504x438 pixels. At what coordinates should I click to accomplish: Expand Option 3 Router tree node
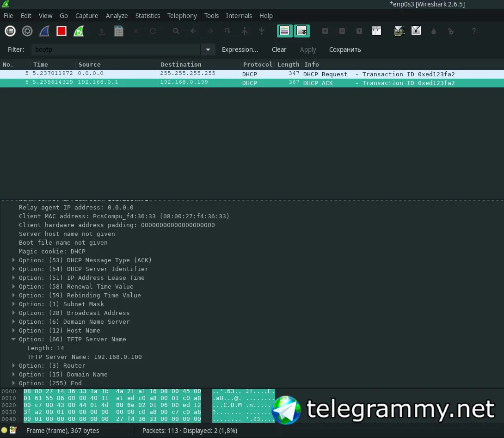pyautogui.click(x=13, y=366)
